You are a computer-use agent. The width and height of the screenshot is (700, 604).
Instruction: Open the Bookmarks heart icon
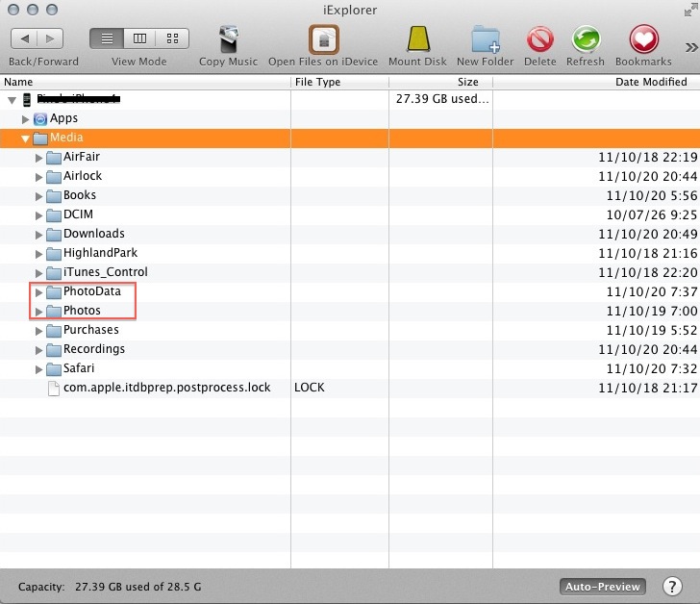pyautogui.click(x=643, y=39)
